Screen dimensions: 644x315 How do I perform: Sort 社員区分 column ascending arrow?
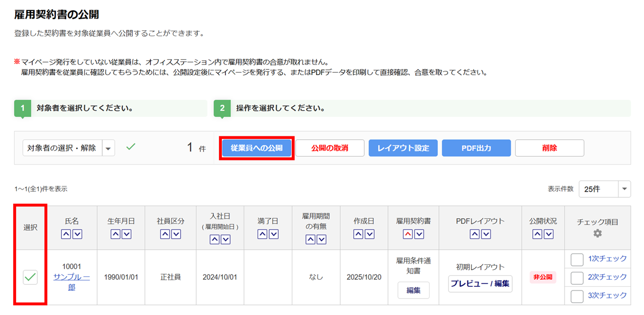165,234
